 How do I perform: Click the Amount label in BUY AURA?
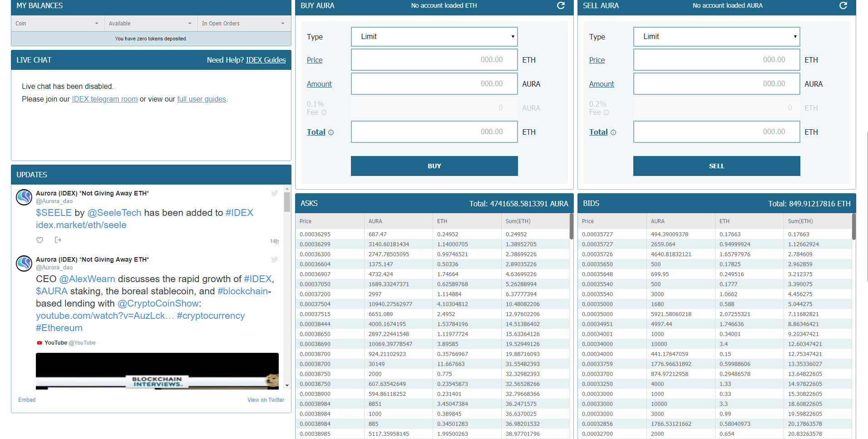tap(319, 84)
